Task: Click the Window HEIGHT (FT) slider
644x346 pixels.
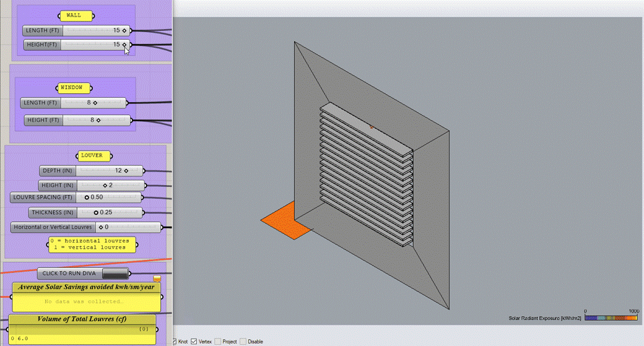Action: pos(77,120)
